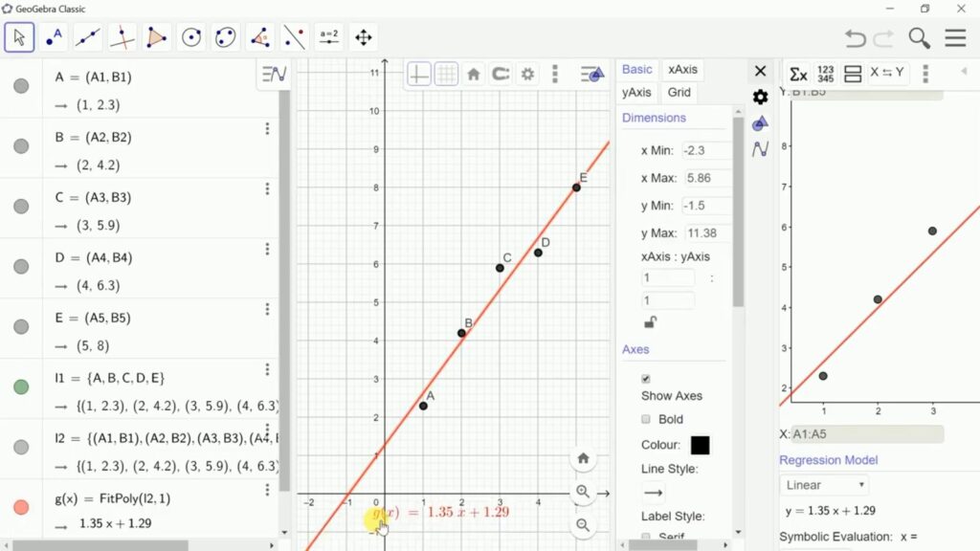Select the Reflect about Line tool
980x551 pixels.
[295, 37]
